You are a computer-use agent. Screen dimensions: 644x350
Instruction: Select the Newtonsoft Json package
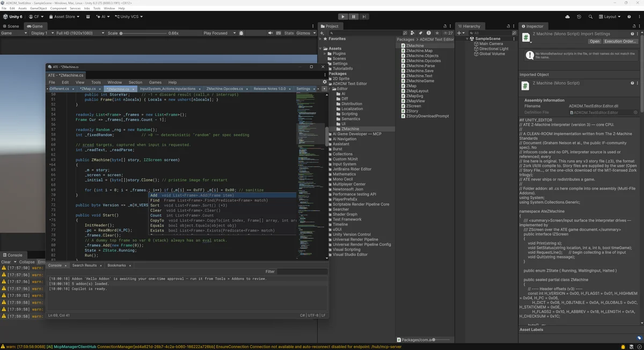[348, 189]
